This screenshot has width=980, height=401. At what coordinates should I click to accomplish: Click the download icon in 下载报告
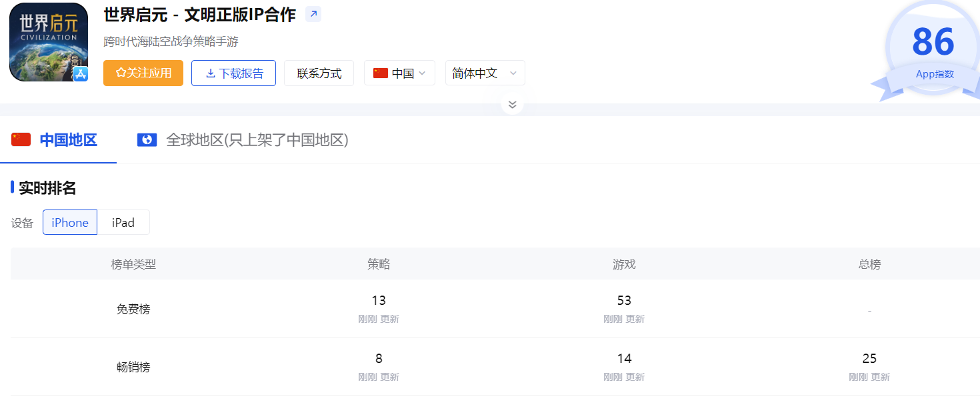[210, 73]
